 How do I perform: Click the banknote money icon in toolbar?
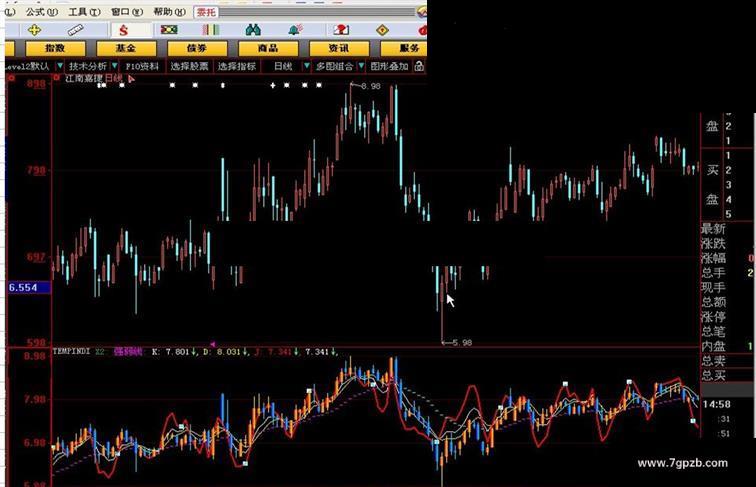coord(169,30)
